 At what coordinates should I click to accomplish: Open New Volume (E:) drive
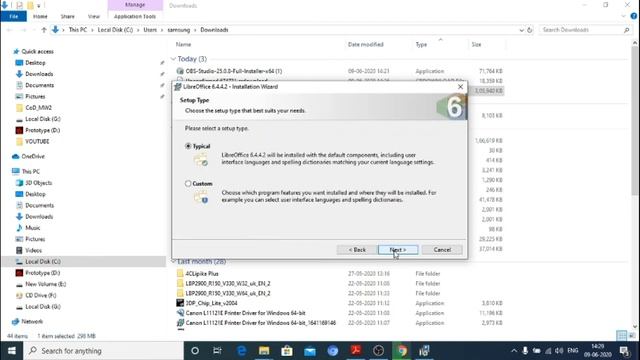45,284
